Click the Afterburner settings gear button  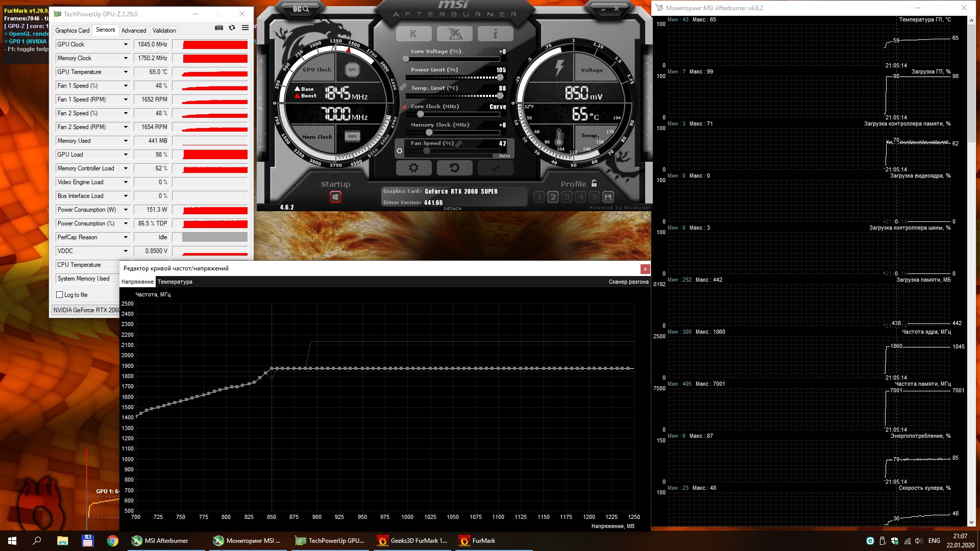pos(413,168)
